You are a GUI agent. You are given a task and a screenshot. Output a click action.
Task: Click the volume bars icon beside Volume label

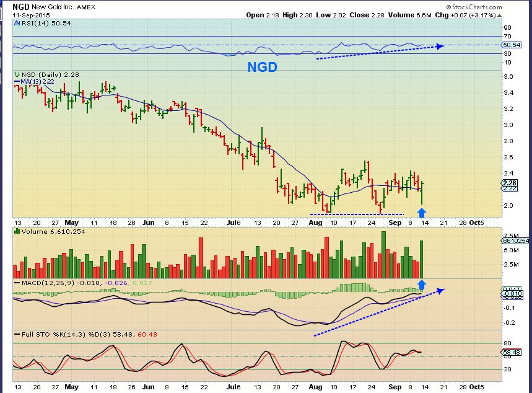[x=17, y=231]
